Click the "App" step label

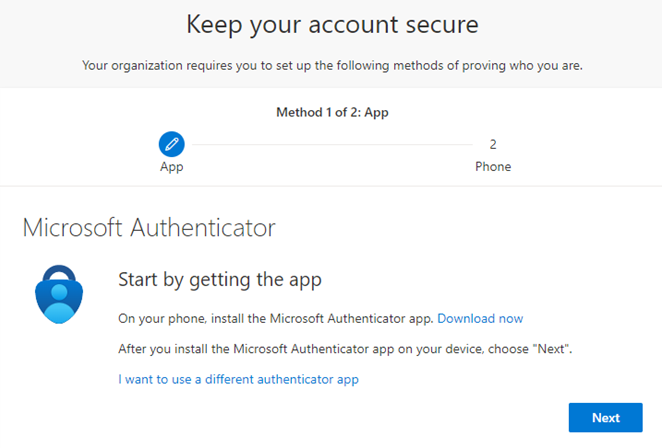click(172, 167)
